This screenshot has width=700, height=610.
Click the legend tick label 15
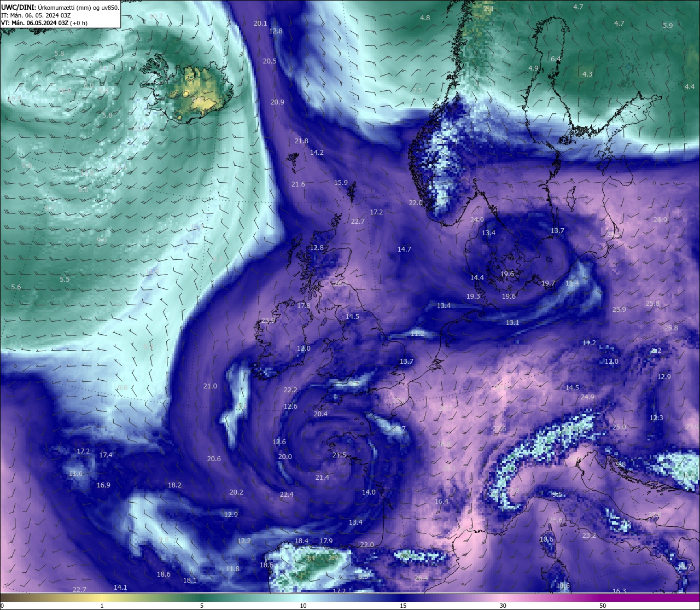[403, 606]
